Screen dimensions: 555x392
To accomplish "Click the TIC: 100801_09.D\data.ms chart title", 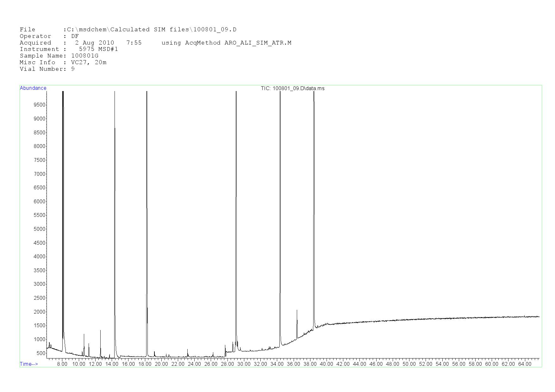I will pos(292,89).
